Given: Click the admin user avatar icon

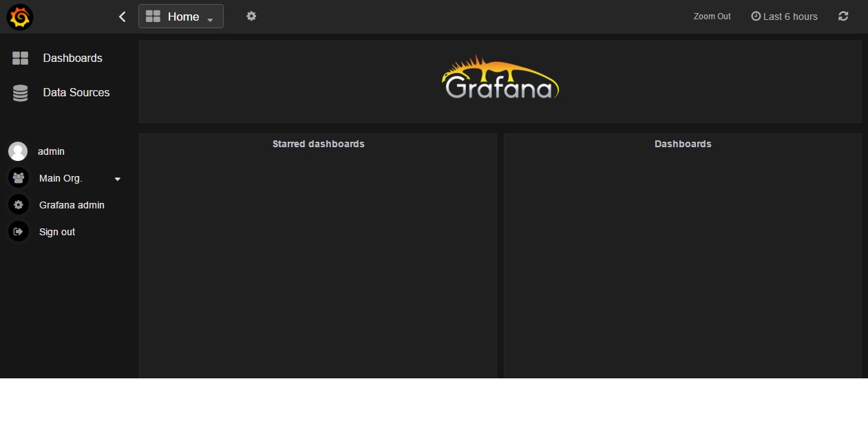Looking at the screenshot, I should tap(18, 151).
